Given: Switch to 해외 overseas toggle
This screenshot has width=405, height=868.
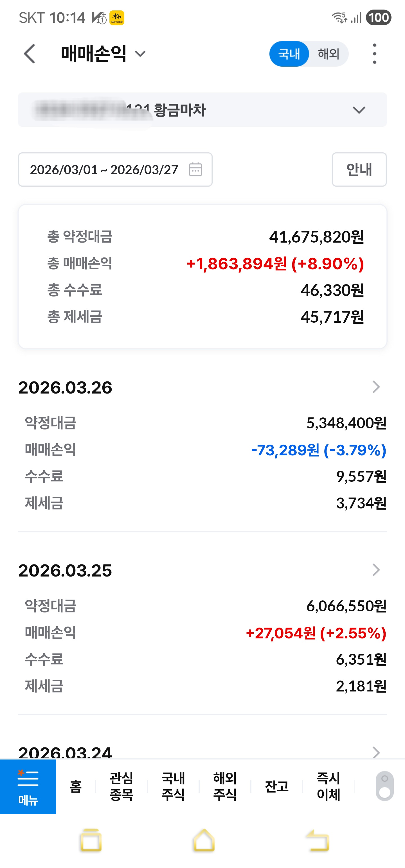Looking at the screenshot, I should click(328, 54).
